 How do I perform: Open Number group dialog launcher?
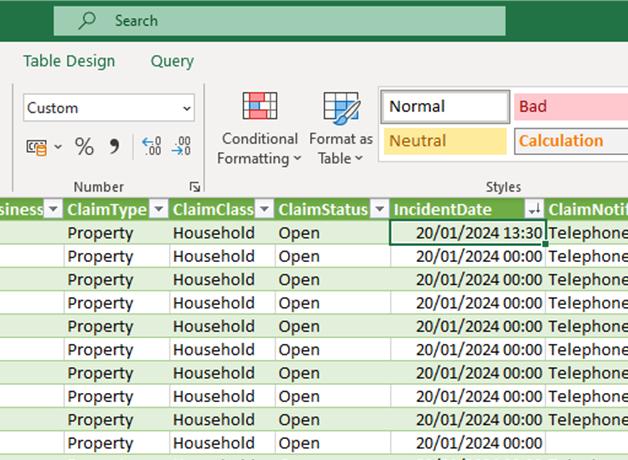(194, 187)
